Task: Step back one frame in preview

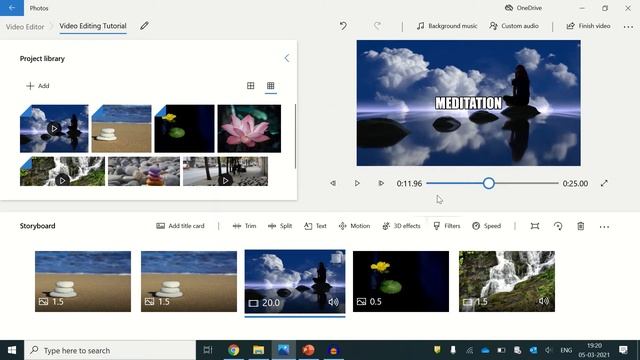Action: (x=333, y=183)
